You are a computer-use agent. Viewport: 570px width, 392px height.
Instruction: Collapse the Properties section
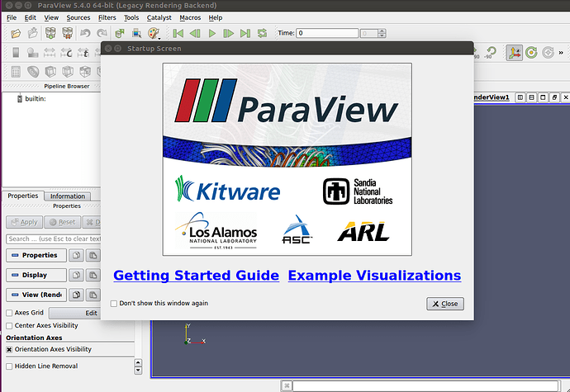tap(36, 255)
